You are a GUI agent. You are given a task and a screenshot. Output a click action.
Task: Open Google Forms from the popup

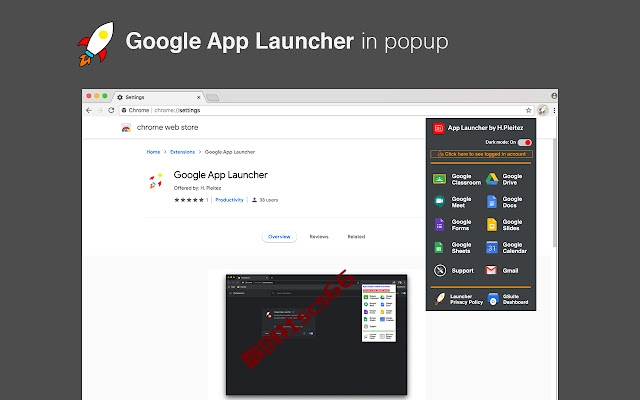click(452, 225)
